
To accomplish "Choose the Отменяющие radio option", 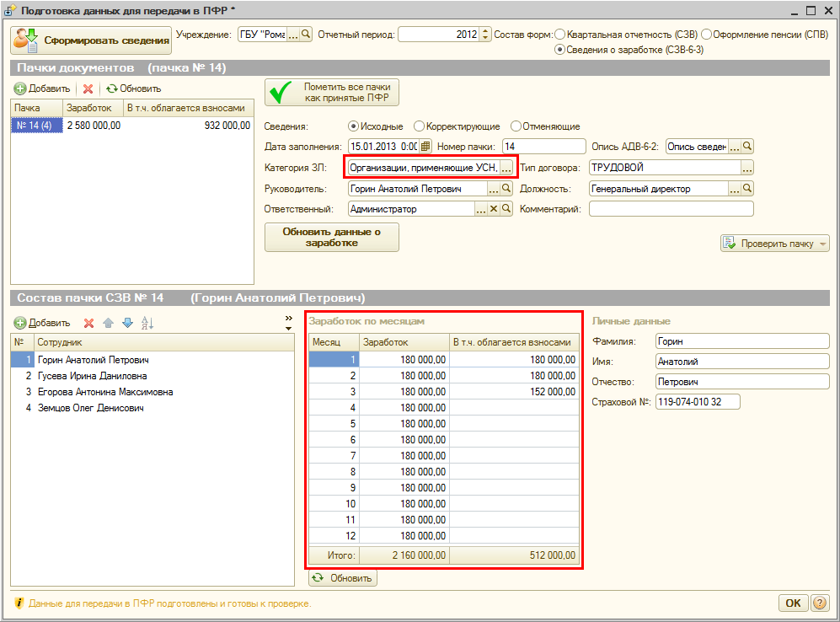I will coord(516,126).
